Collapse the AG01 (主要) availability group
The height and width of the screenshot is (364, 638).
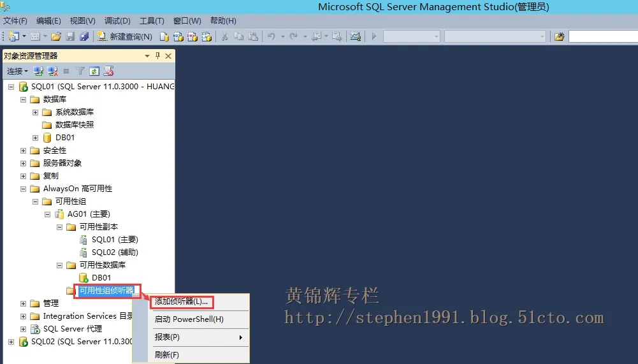(47, 214)
